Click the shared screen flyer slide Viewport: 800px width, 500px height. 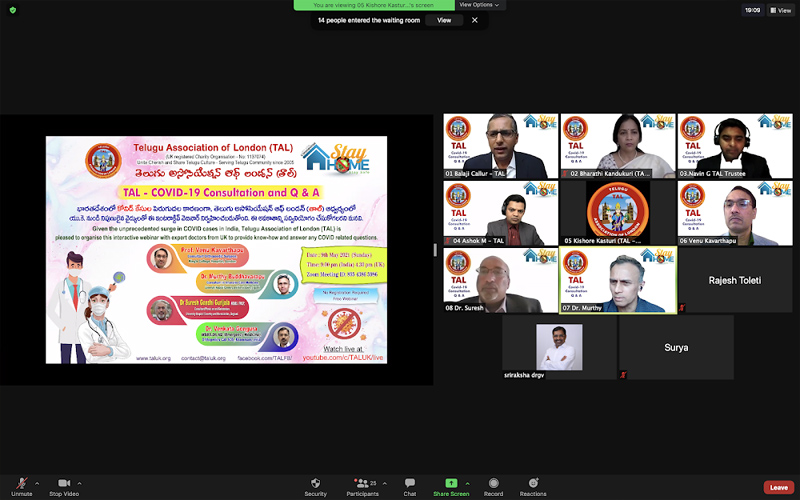(x=216, y=250)
